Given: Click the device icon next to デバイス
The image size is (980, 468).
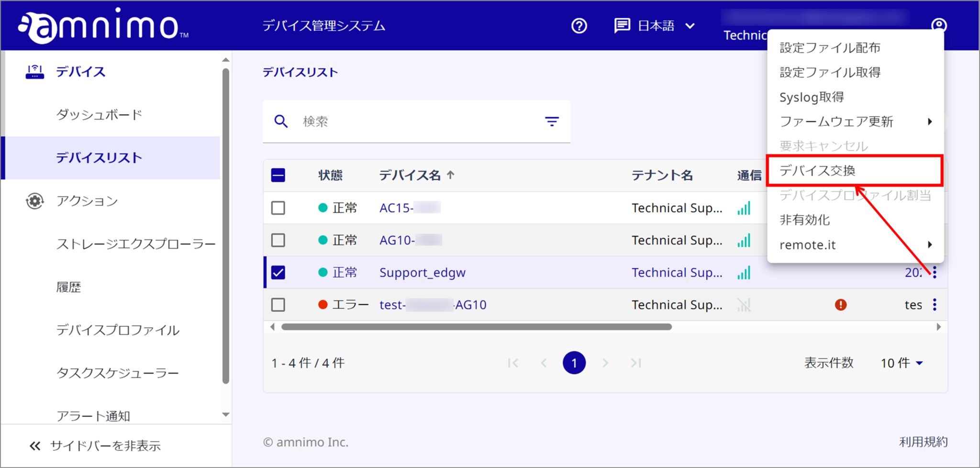Looking at the screenshot, I should tap(34, 71).
